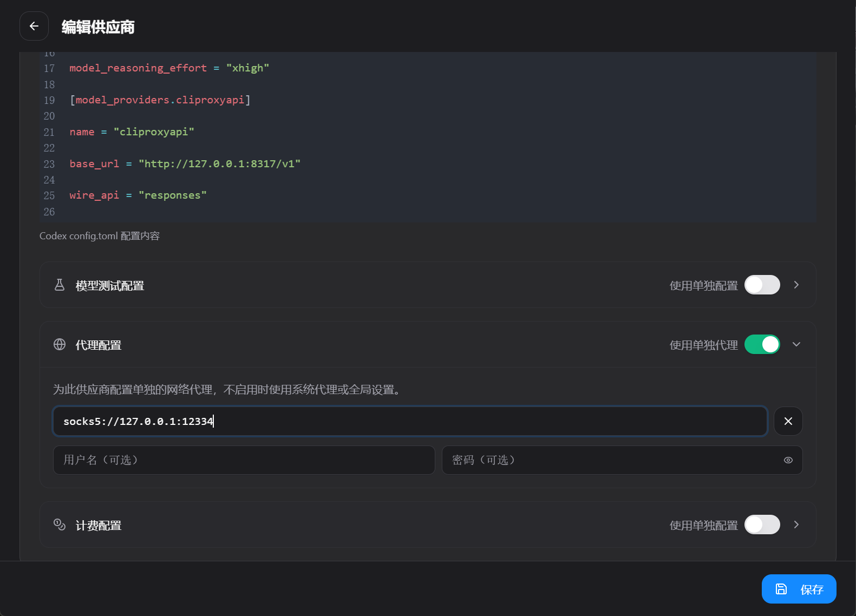The width and height of the screenshot is (856, 616).
Task: Click the 密码（可选）input field
Action: click(622, 460)
